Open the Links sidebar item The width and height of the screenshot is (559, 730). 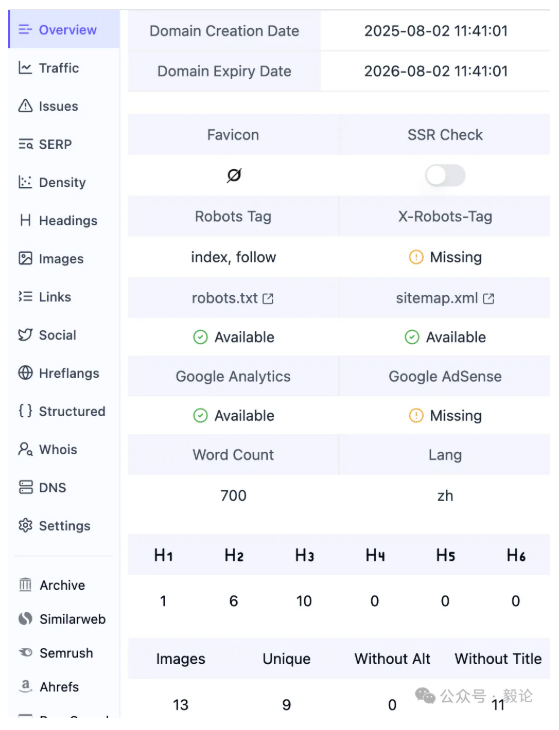pos(64,297)
